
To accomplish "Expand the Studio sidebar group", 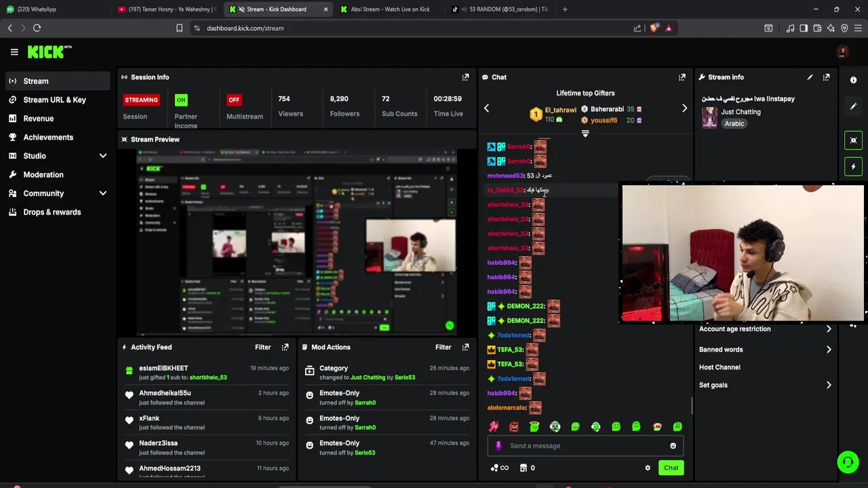I will click(x=58, y=156).
